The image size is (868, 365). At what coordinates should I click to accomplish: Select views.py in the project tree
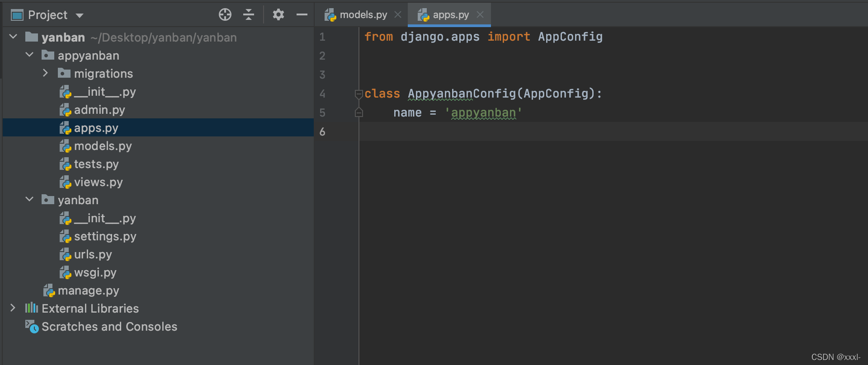pos(158,182)
